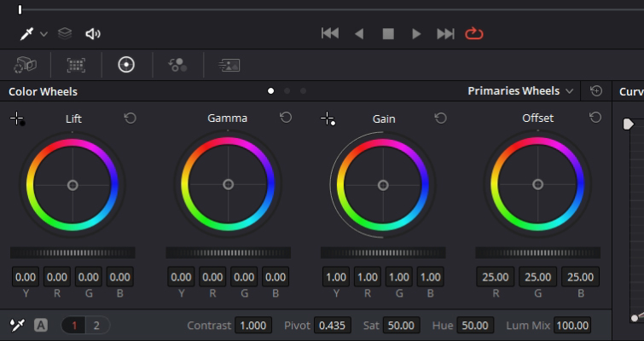Viewport: 644px width, 341px height.
Task: Open the Color Match palette
Action: tap(76, 65)
